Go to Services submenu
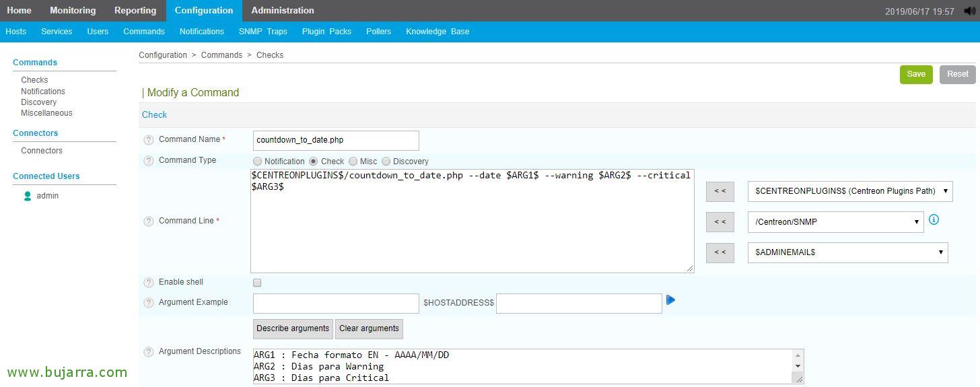Screen dimensions: 980x387 57,32
